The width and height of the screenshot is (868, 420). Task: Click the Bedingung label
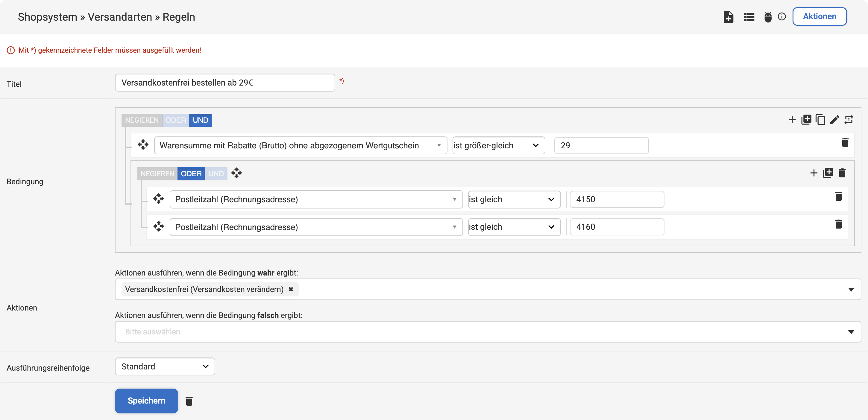click(x=25, y=182)
